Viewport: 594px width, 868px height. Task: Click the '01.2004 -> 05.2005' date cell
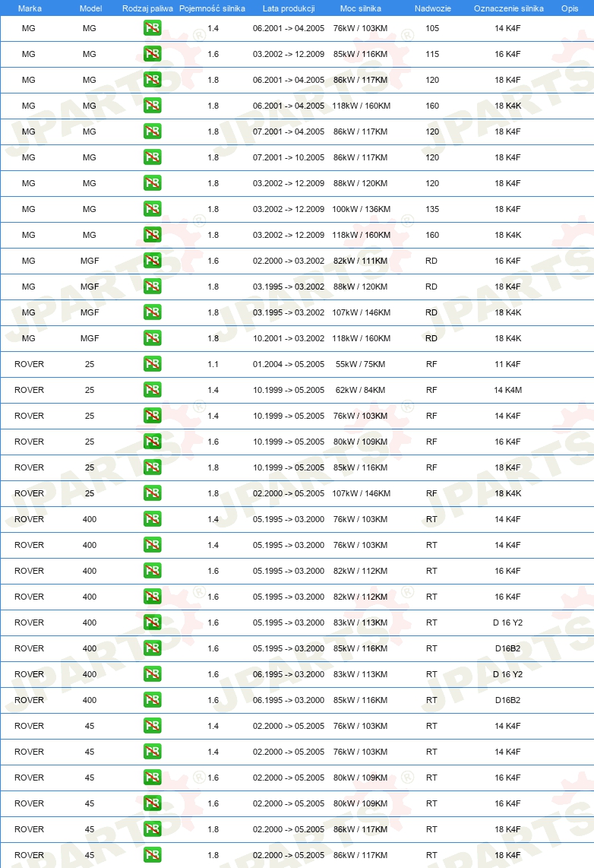coord(289,364)
